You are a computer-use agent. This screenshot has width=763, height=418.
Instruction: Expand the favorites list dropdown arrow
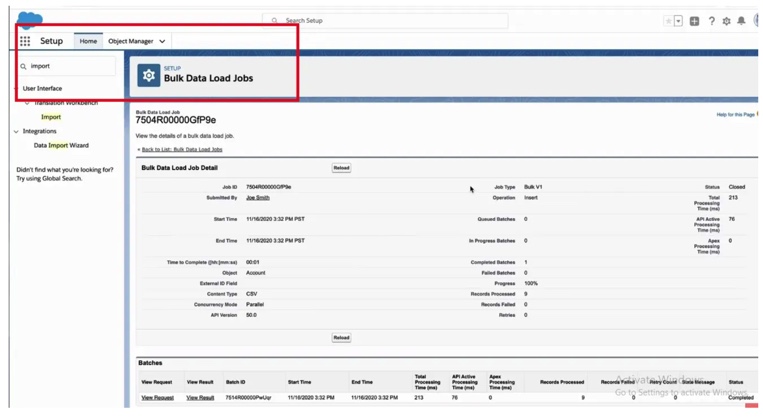click(678, 21)
